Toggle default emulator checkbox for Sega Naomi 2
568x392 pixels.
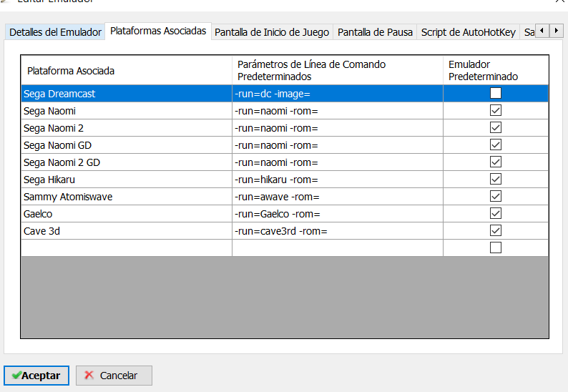pyautogui.click(x=496, y=127)
